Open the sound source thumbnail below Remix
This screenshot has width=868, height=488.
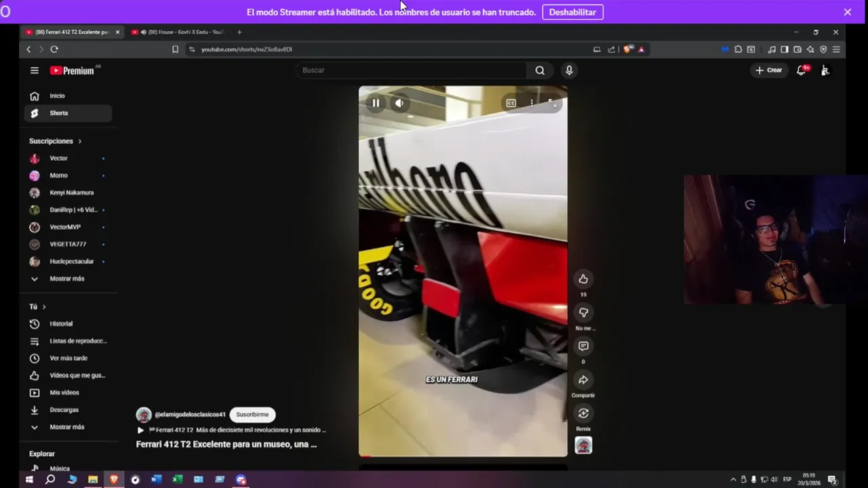tap(583, 445)
